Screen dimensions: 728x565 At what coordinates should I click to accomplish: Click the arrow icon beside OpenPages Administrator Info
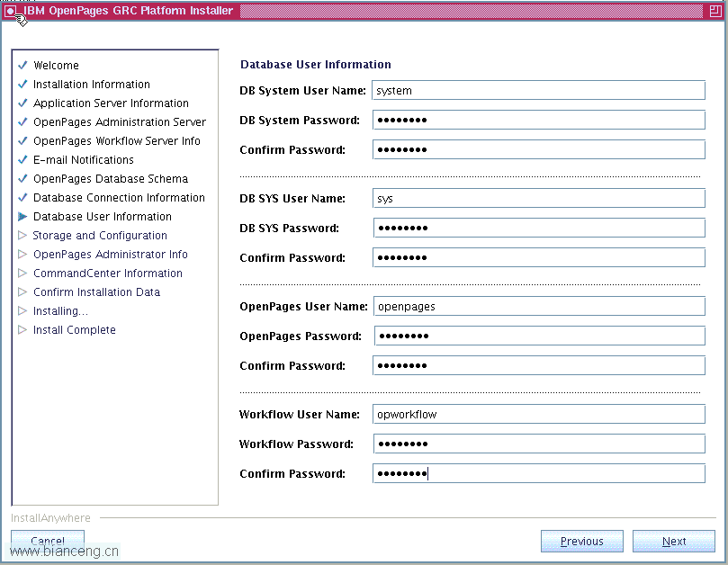(22, 255)
